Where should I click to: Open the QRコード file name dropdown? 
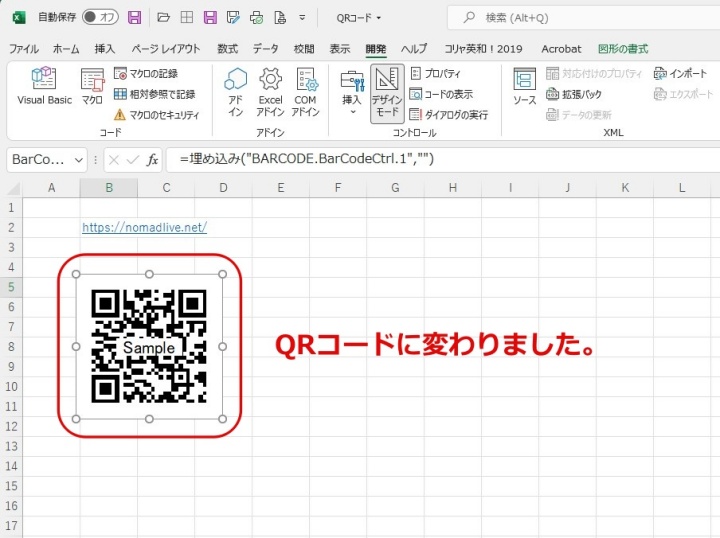click(x=359, y=18)
